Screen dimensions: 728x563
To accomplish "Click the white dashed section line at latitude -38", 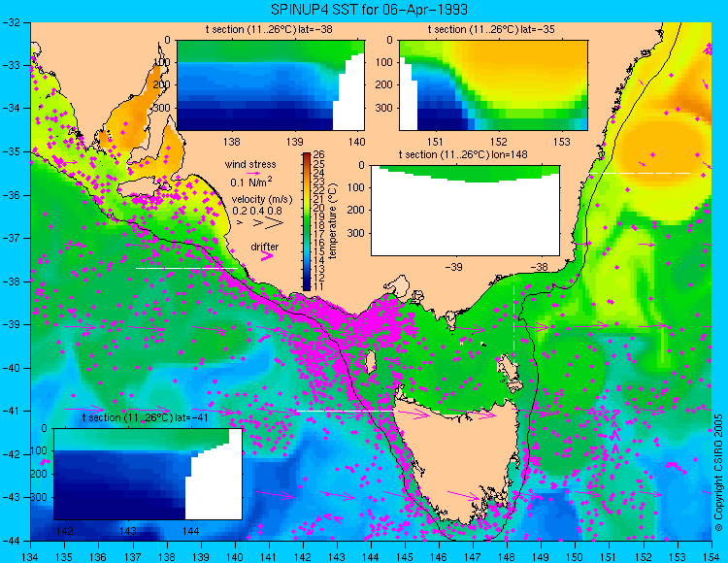I will pyautogui.click(x=186, y=268).
